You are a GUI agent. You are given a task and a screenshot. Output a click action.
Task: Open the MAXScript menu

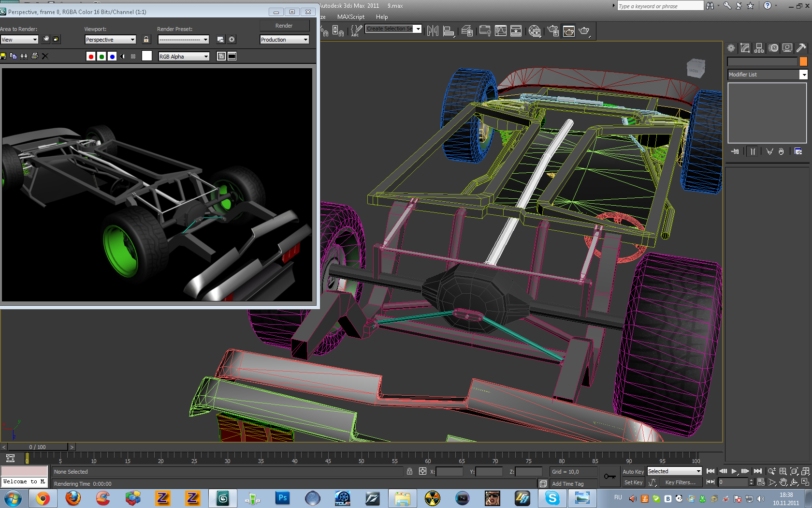click(x=350, y=17)
